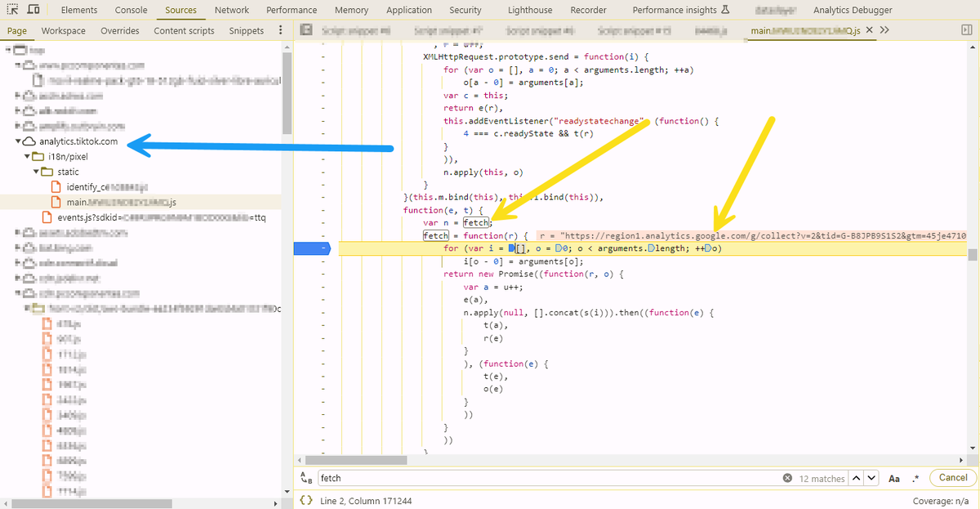Open the events.js?sdkid file
Viewport: 980px width, 509px height.
tap(163, 217)
